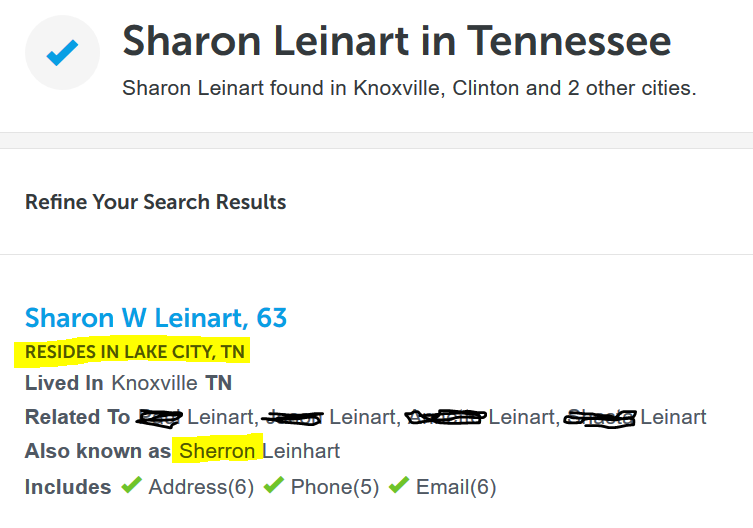Click the fourth scribbled-out relative name
Viewport: 753px width, 528px height.
pyautogui.click(x=599, y=417)
